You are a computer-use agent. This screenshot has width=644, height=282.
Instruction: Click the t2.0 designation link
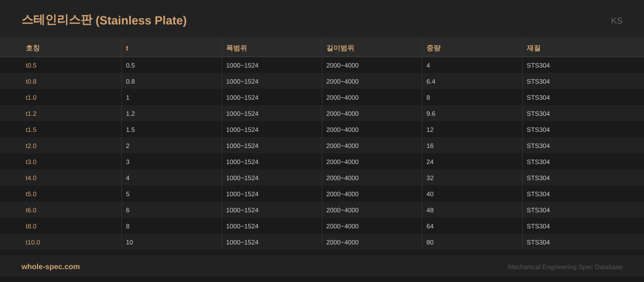31,146
